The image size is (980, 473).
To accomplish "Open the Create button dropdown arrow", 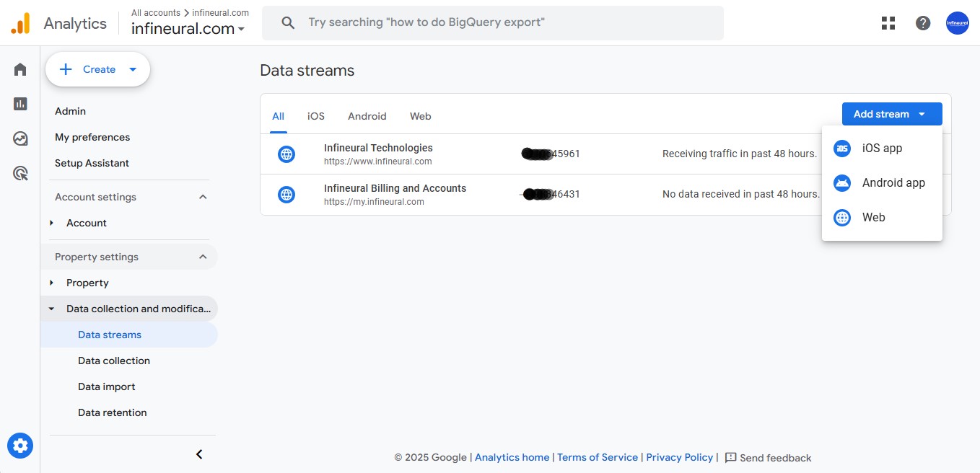I will (133, 69).
